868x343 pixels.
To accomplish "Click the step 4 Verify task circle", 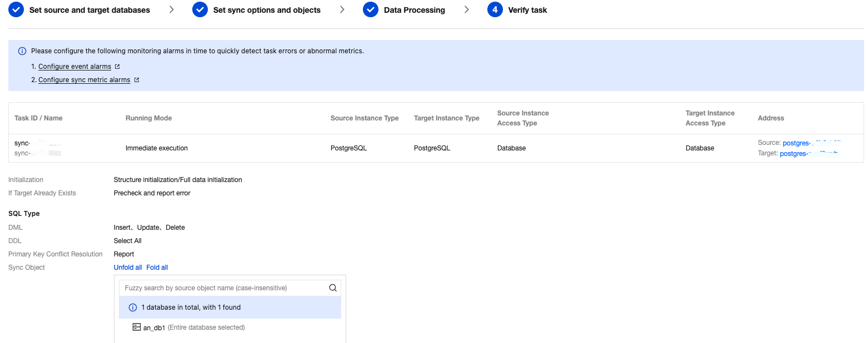I will (x=495, y=10).
